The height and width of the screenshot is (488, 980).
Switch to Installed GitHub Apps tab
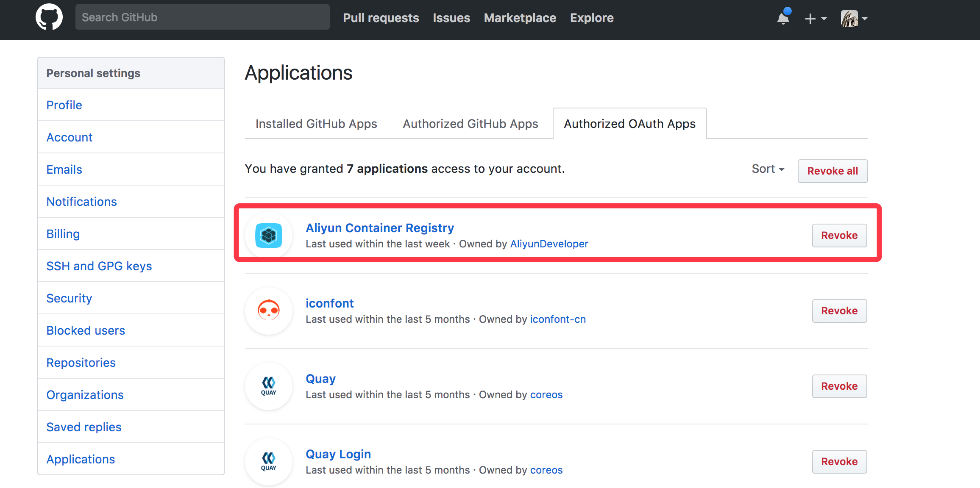point(316,124)
